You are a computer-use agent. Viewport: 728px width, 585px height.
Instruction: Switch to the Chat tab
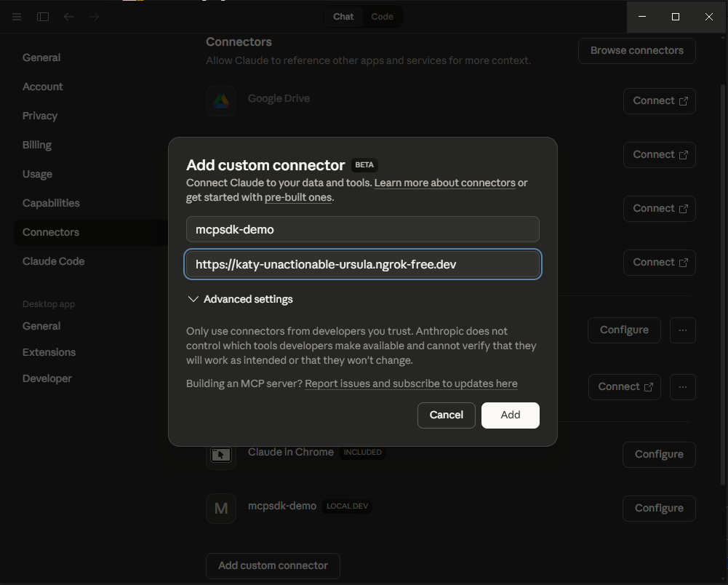(x=343, y=17)
